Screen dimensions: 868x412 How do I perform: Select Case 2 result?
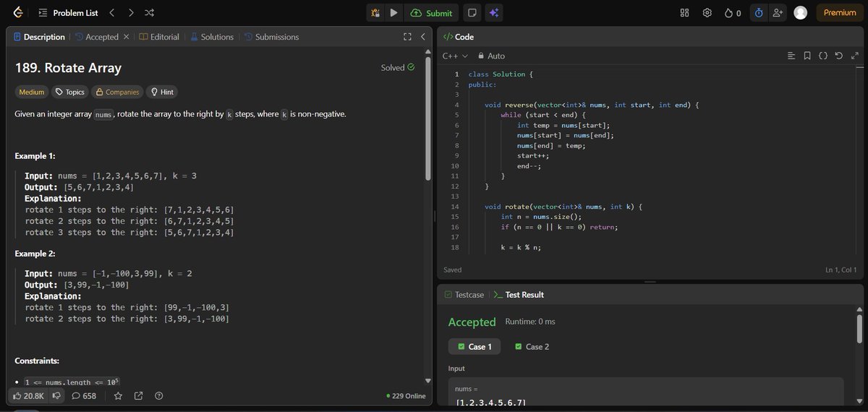pyautogui.click(x=532, y=346)
